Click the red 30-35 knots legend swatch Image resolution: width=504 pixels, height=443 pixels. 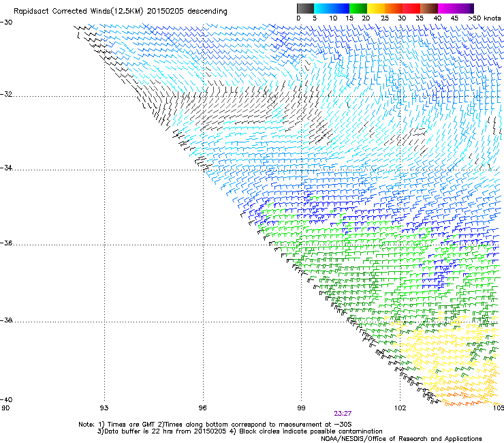click(411, 8)
